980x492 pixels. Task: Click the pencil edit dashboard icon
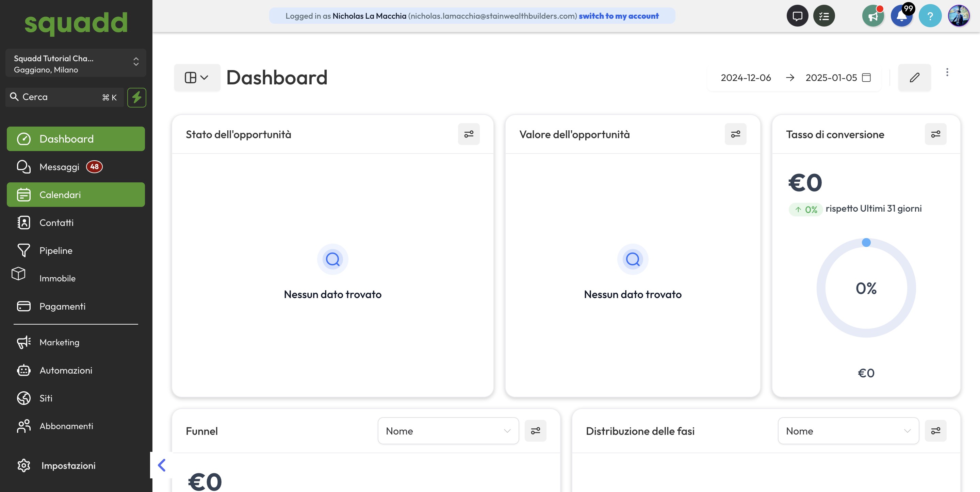(914, 78)
